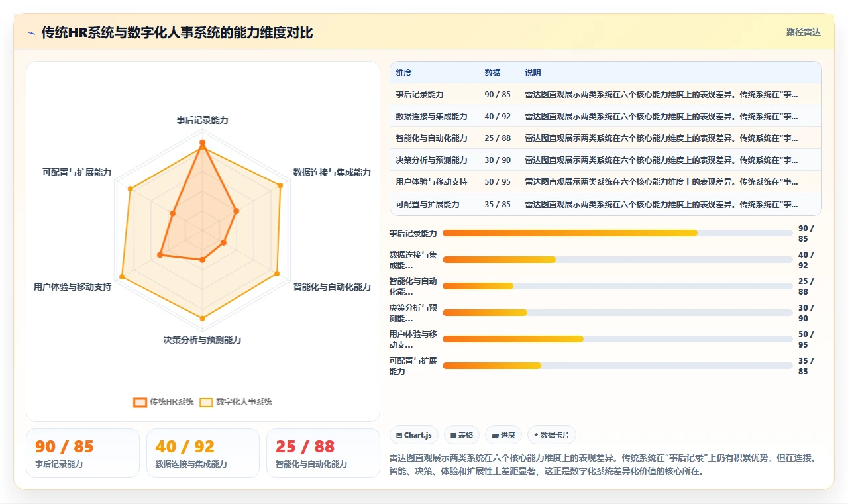Click the radar axis label 用户体验与移动支持
This screenshot has width=848, height=504.
click(73, 287)
